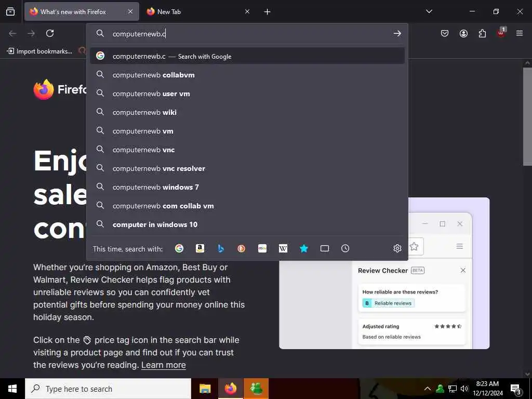Open the Windows Start menu

click(x=12, y=389)
